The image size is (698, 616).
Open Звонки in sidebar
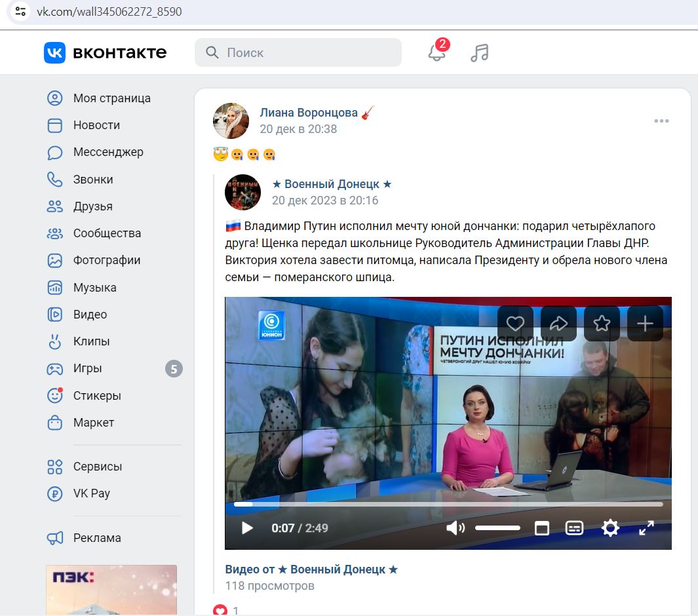[80, 180]
